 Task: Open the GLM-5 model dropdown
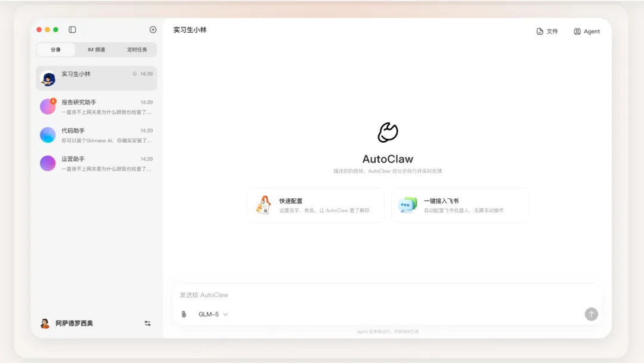213,314
